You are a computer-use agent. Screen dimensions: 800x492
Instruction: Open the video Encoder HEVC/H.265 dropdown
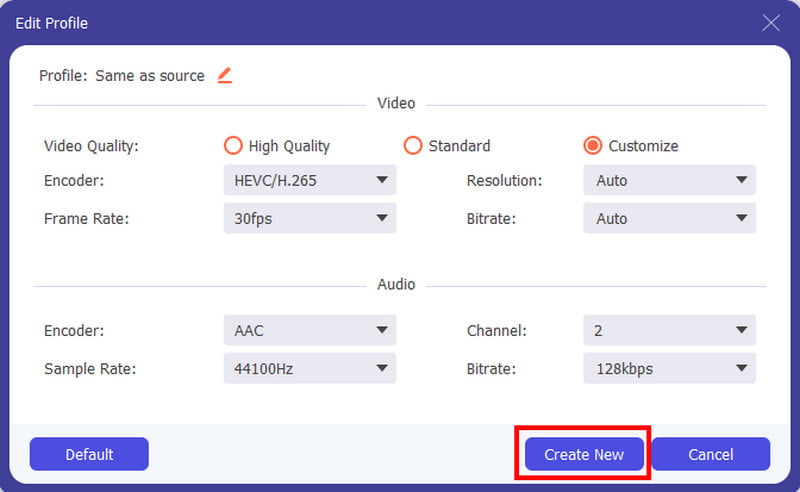(310, 180)
